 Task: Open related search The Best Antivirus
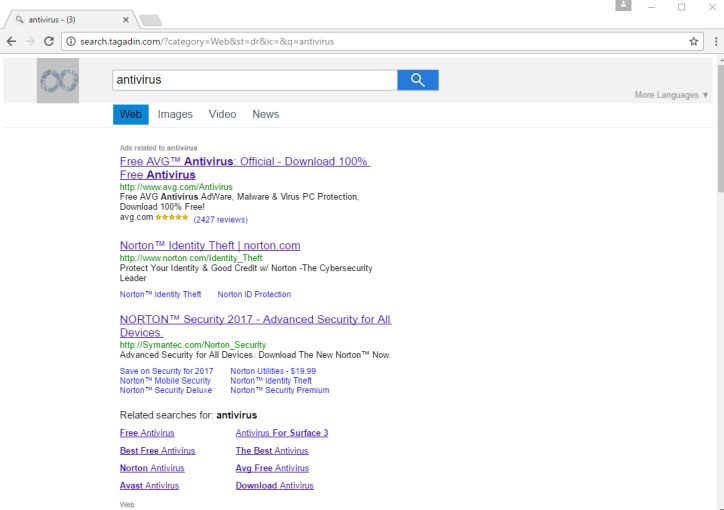tap(272, 450)
